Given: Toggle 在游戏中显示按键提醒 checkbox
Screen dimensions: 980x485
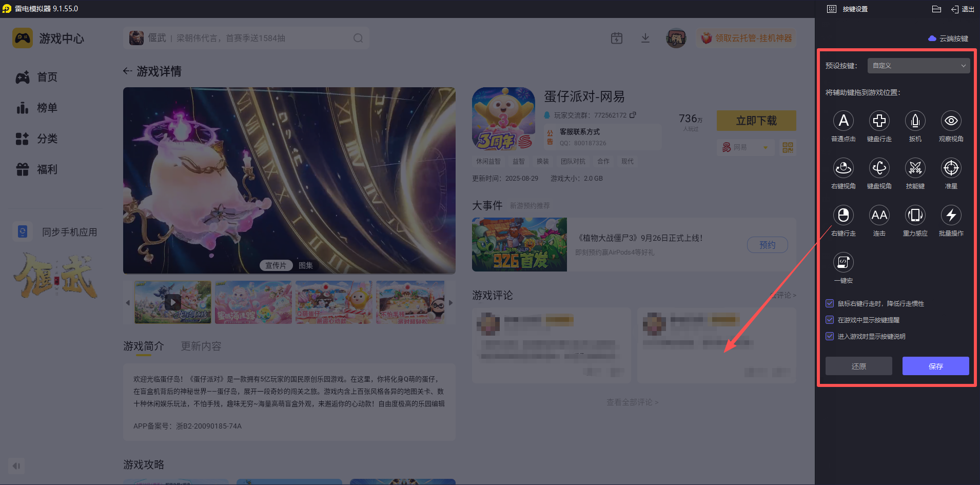Looking at the screenshot, I should tap(830, 320).
